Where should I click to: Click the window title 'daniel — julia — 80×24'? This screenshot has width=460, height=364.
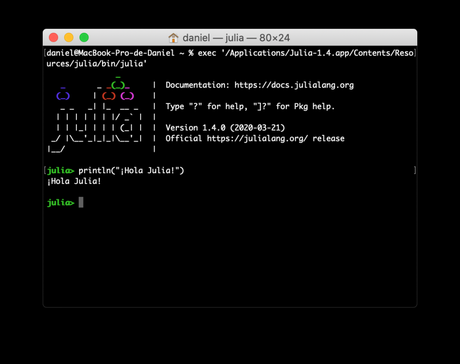tap(236, 38)
